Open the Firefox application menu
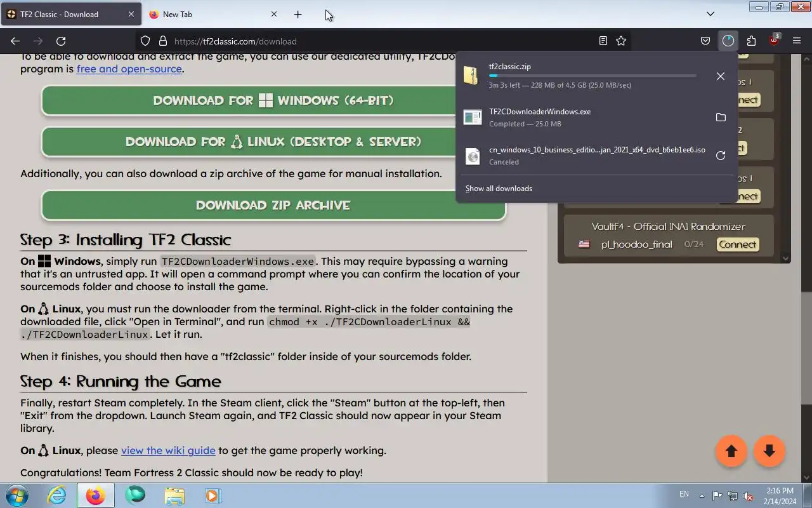Image resolution: width=812 pixels, height=508 pixels. (797, 41)
